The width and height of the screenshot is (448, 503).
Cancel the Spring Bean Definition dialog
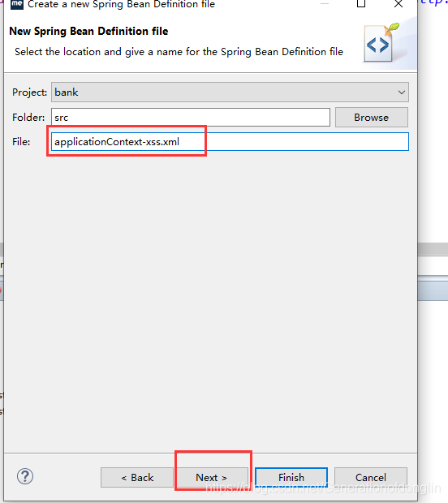tap(371, 477)
